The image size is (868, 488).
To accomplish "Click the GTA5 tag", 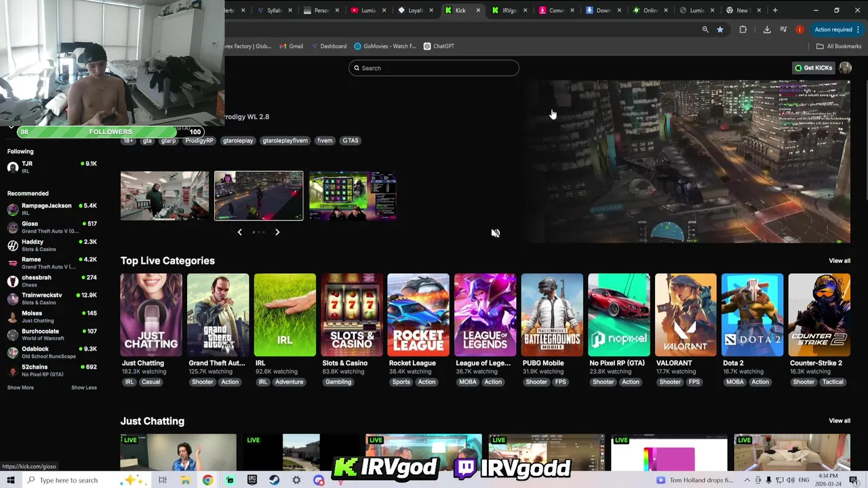I will [x=351, y=140].
